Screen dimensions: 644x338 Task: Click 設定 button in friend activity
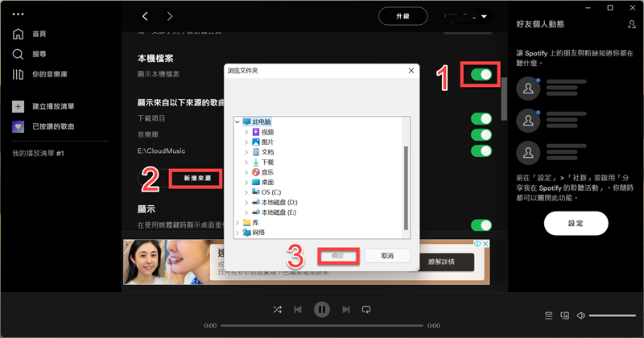[576, 224]
